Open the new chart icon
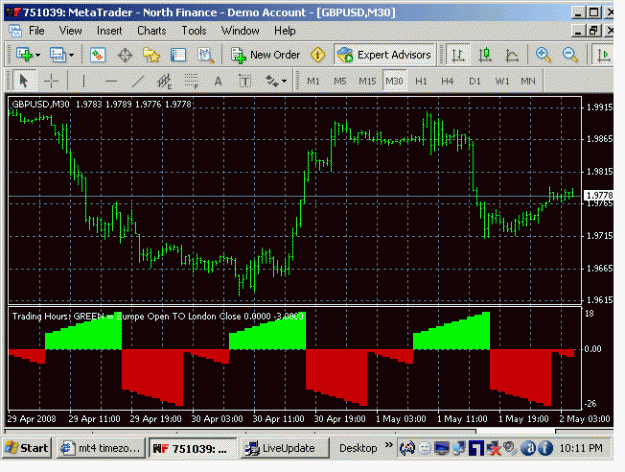The width and height of the screenshot is (625, 472). coord(24,55)
